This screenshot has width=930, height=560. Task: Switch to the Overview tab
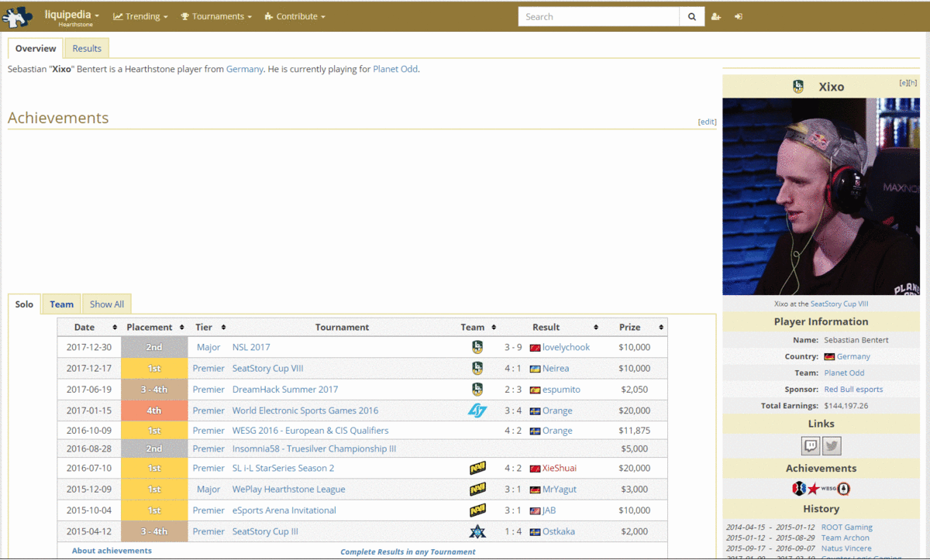tap(36, 48)
